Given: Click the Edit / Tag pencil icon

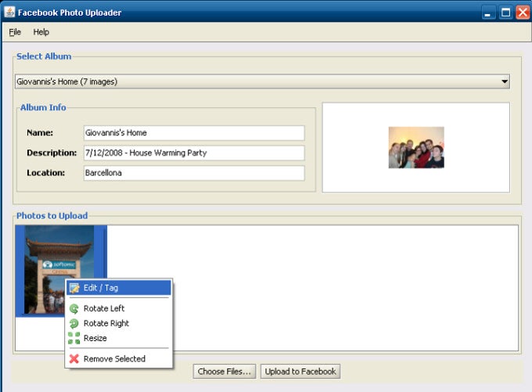Looking at the screenshot, I should pyautogui.click(x=74, y=288).
